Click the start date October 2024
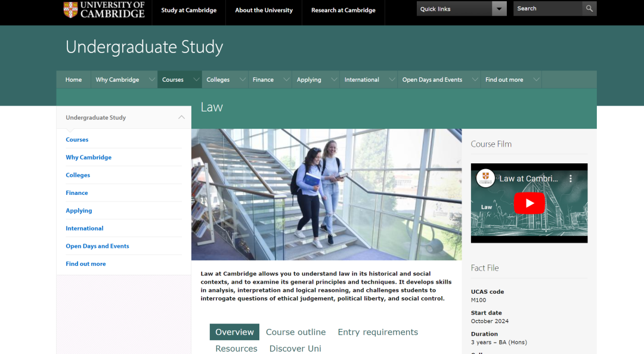 tap(490, 321)
